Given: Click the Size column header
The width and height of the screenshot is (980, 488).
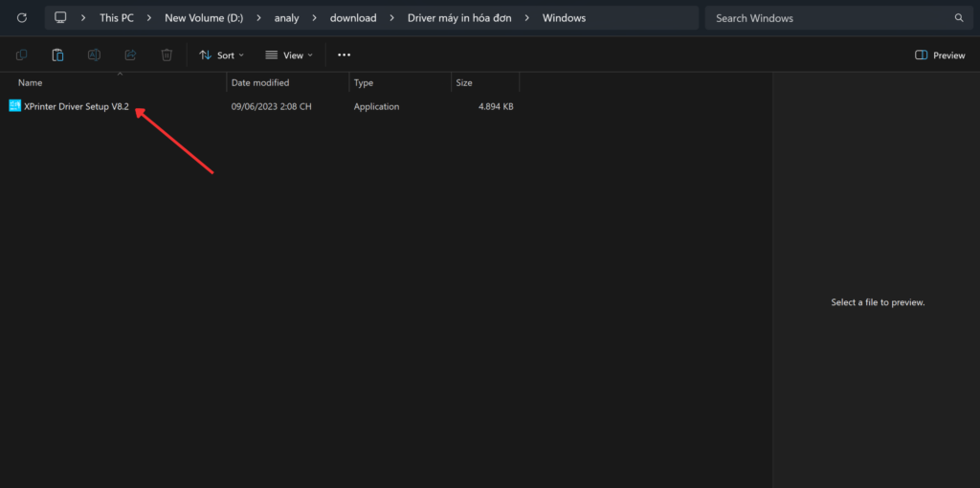Looking at the screenshot, I should click(x=464, y=83).
